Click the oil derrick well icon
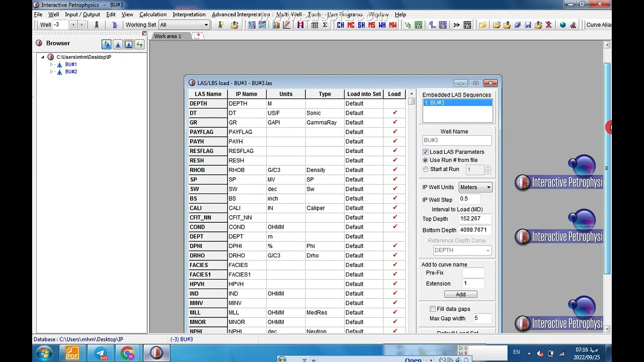 point(97,25)
